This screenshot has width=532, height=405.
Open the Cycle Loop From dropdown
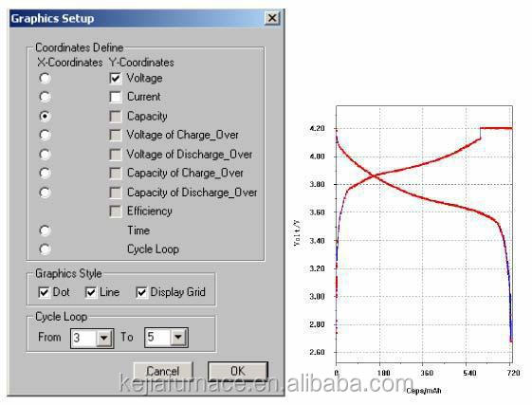tap(104, 338)
